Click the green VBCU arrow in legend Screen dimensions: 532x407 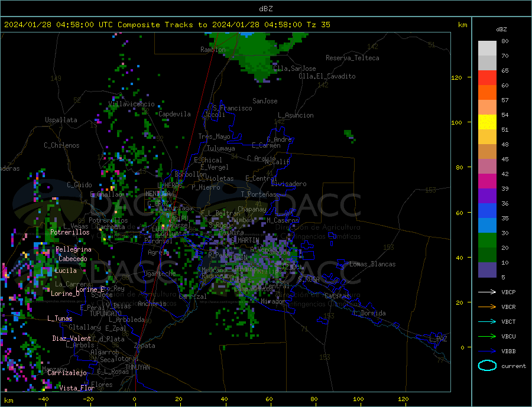pos(487,337)
